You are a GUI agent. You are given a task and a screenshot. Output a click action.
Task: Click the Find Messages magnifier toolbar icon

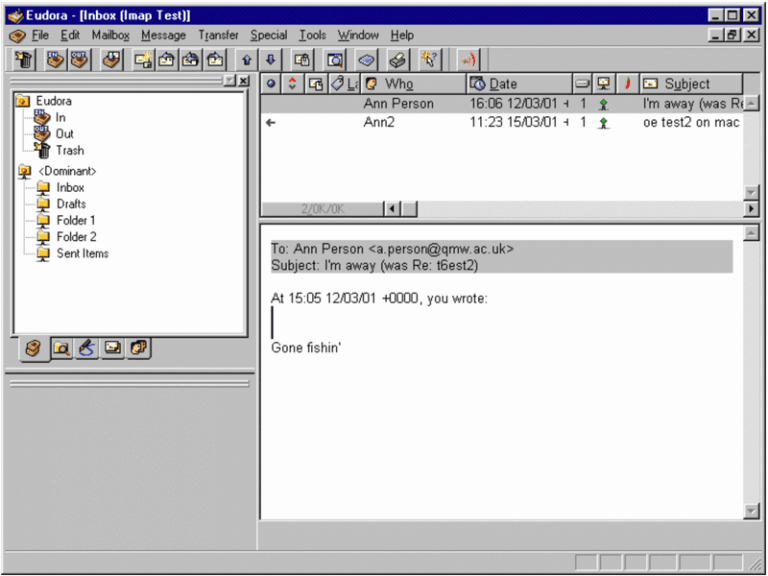point(335,60)
